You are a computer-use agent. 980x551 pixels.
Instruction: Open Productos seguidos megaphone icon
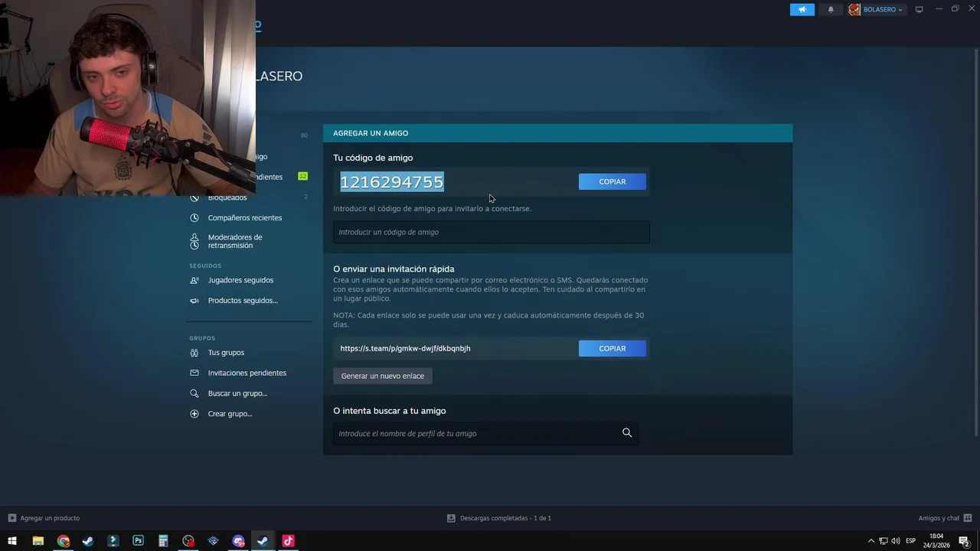pos(194,301)
